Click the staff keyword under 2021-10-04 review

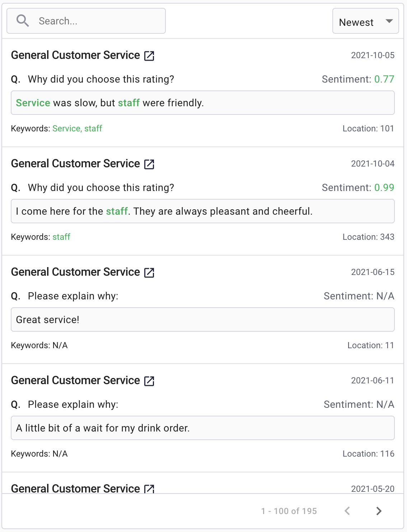(61, 237)
